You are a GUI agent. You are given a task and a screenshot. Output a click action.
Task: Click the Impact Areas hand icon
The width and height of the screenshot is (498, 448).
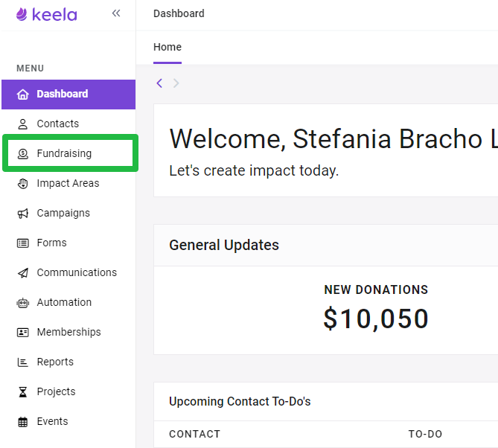23,184
